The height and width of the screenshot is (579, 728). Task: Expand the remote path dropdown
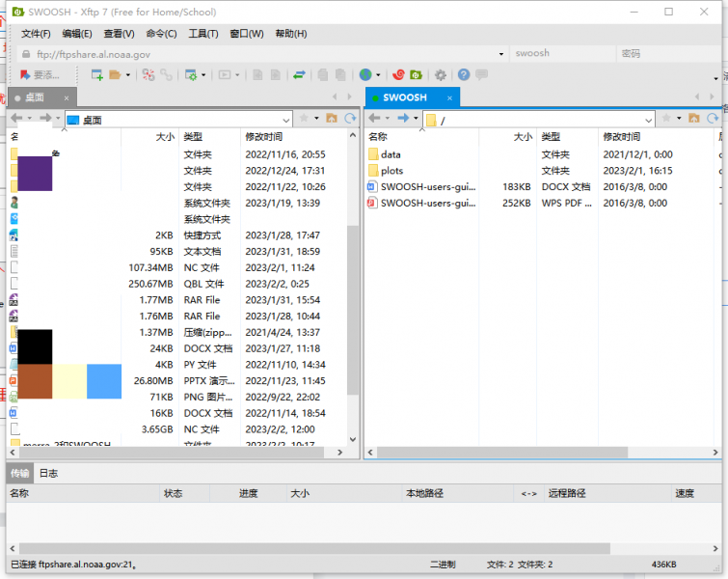coord(648,120)
